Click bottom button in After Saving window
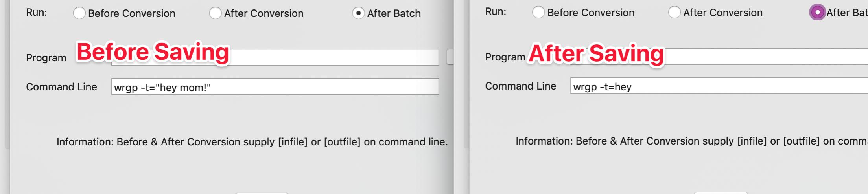 [721, 193]
